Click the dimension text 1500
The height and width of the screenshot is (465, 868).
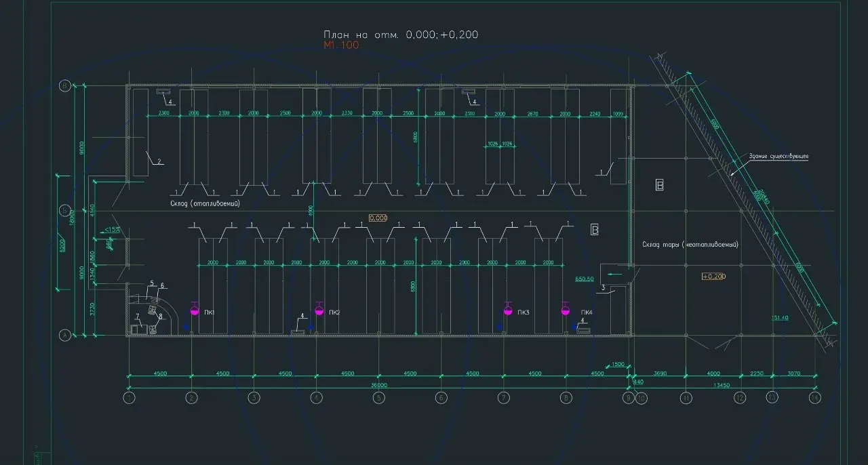618,365
